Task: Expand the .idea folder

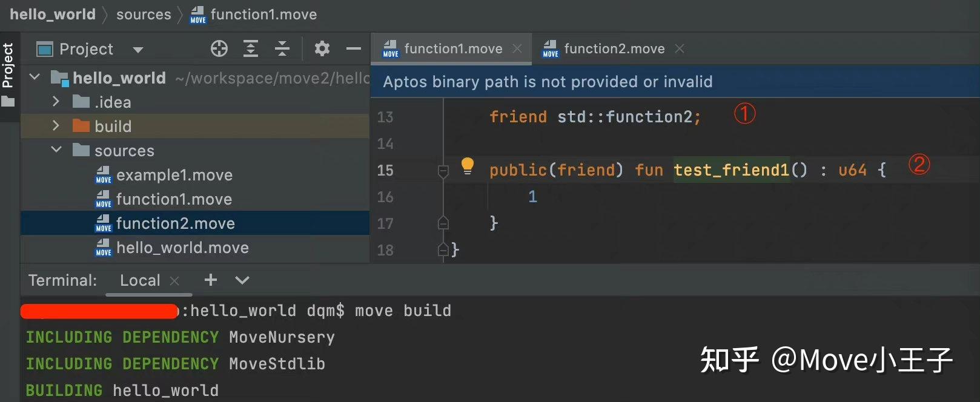Action: point(56,102)
